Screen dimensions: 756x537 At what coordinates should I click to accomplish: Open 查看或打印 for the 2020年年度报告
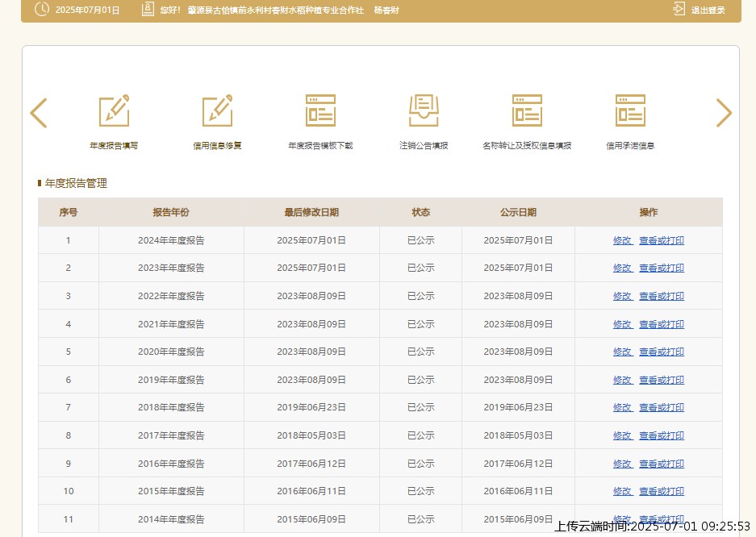[662, 352]
